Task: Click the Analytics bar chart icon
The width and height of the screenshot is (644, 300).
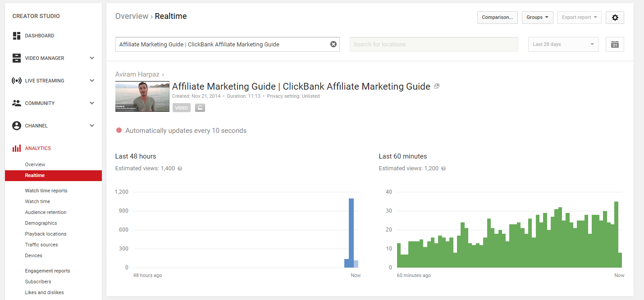Action: click(17, 148)
